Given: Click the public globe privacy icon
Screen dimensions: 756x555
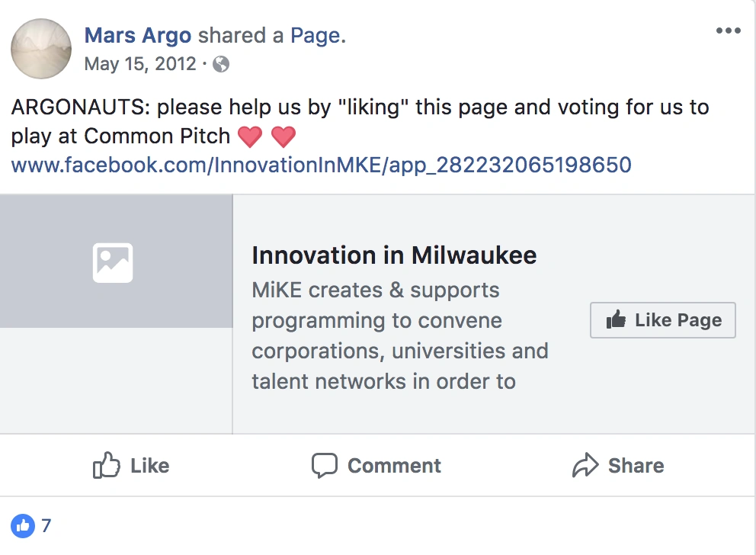Looking at the screenshot, I should tap(221, 64).
